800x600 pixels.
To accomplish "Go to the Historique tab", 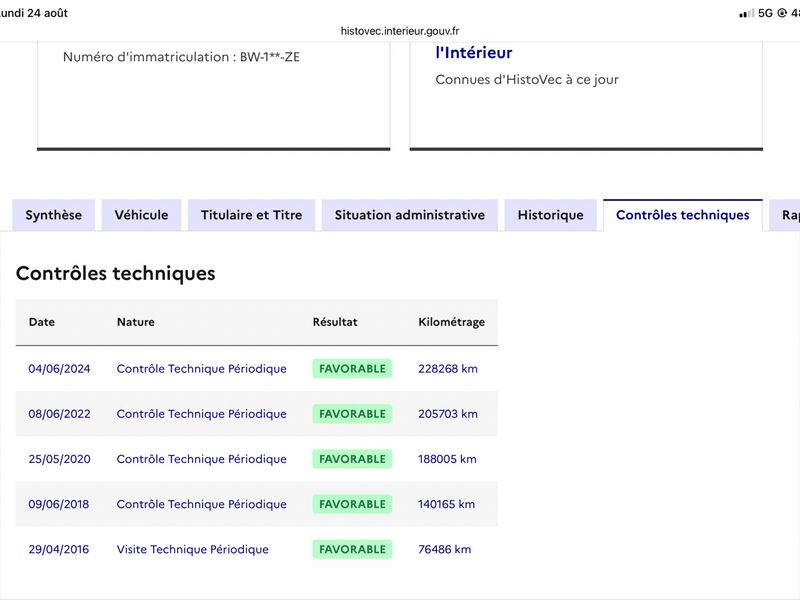I will [551, 215].
